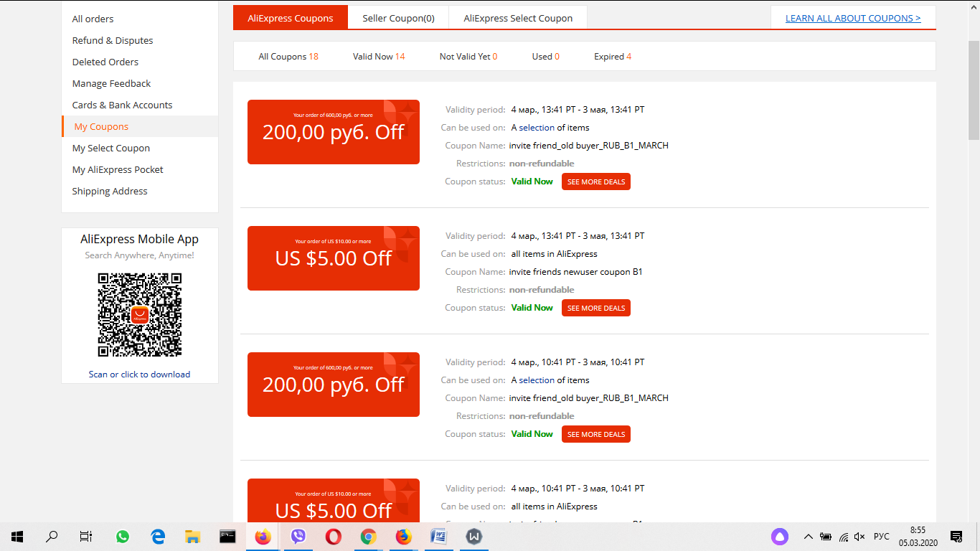Image resolution: width=980 pixels, height=551 pixels.
Task: Show Not Valid Yet coupons
Action: (468, 57)
